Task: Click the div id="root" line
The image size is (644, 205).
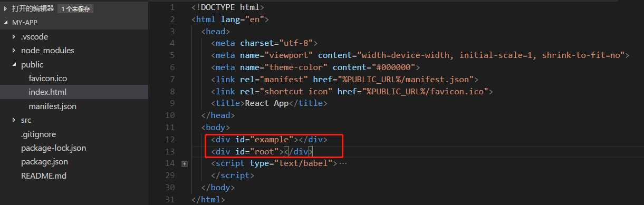Action: [262, 152]
